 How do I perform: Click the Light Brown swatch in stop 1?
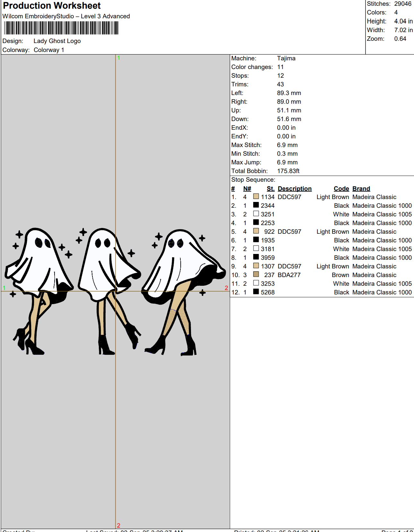click(x=256, y=196)
